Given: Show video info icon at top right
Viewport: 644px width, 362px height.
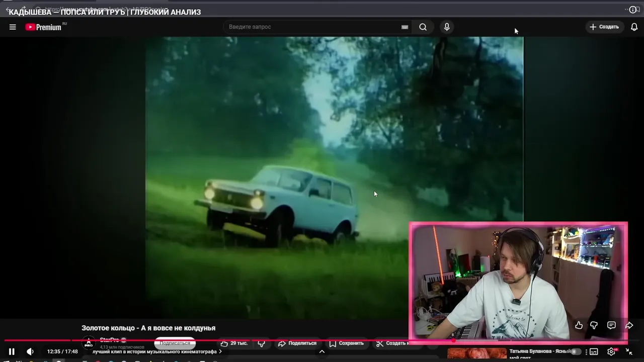Looking at the screenshot, I should [633, 10].
